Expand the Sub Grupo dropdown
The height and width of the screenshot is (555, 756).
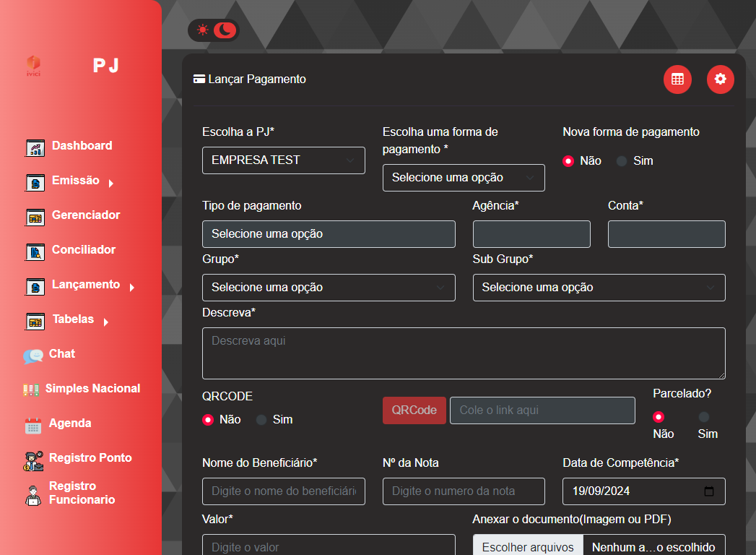point(599,288)
